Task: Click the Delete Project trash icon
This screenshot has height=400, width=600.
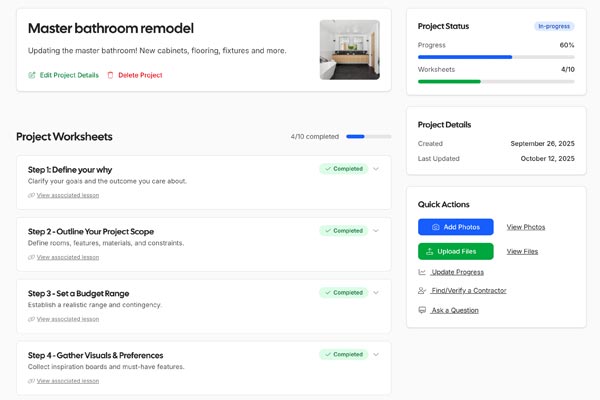Action: [110, 75]
